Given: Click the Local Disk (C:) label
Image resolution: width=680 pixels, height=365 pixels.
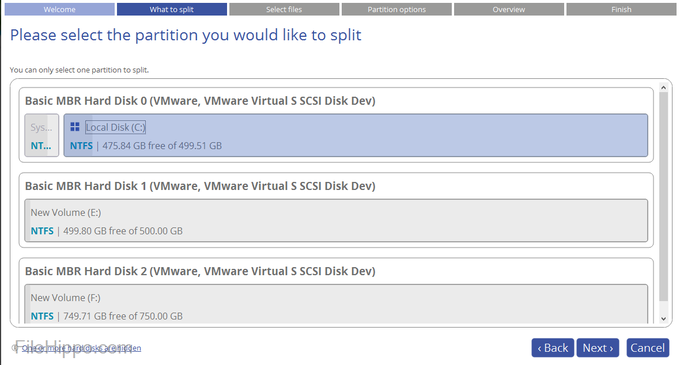Looking at the screenshot, I should (x=115, y=127).
